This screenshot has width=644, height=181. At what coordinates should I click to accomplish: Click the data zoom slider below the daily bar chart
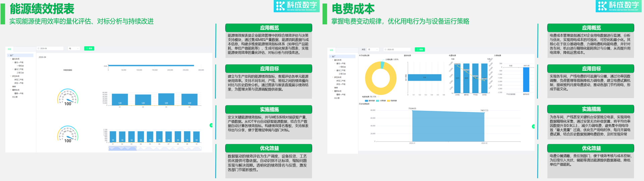[155, 148]
